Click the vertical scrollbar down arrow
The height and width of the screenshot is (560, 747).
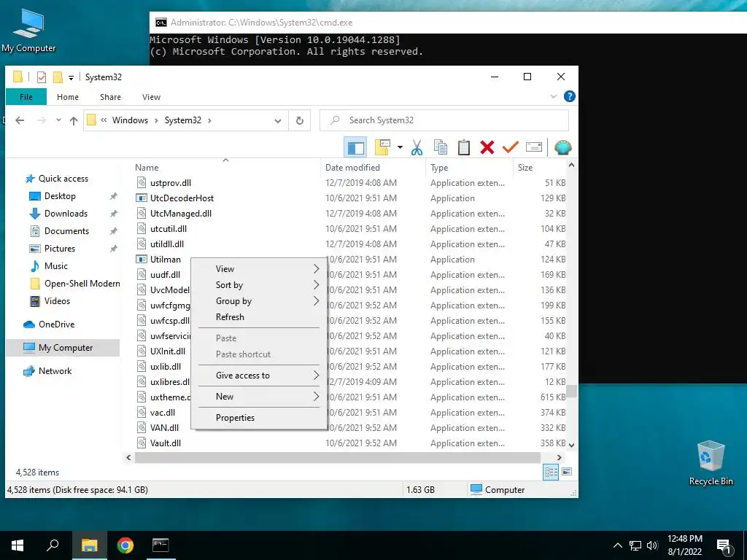(572, 446)
